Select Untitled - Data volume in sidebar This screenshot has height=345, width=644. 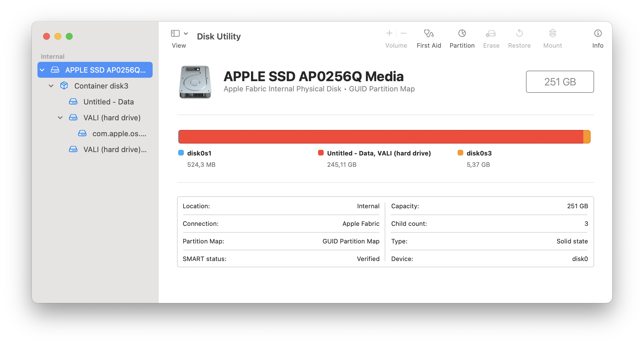coord(108,102)
